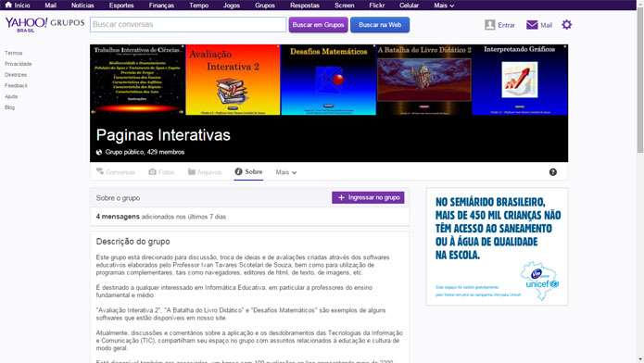Click the Avaliação Interativa 2 thumbnail

[233, 80]
